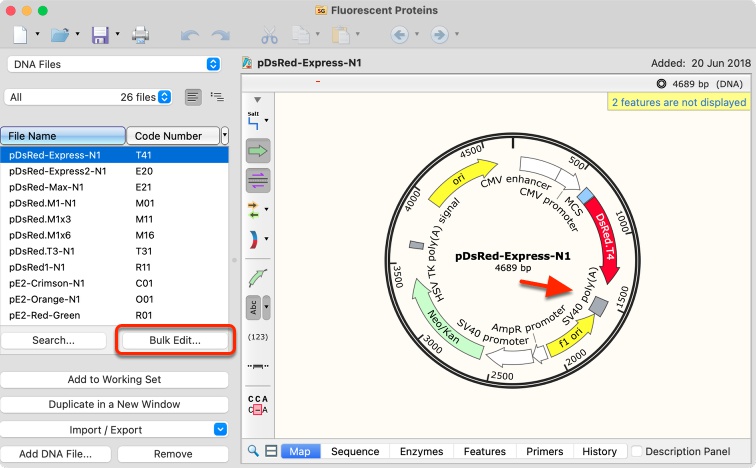The image size is (756, 468).
Task: Click the Copy icon
Action: (301, 35)
